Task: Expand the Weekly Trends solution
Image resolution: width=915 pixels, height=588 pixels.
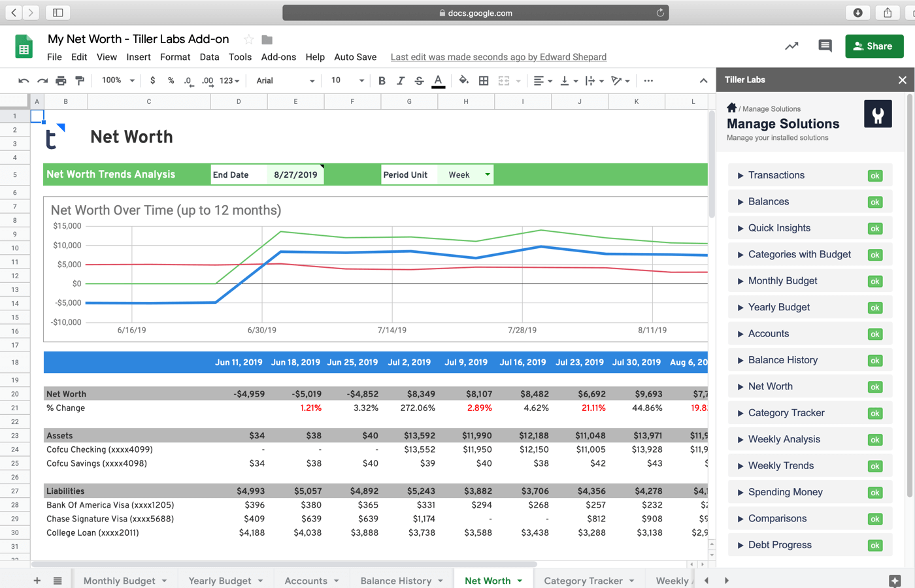Action: 810,466
